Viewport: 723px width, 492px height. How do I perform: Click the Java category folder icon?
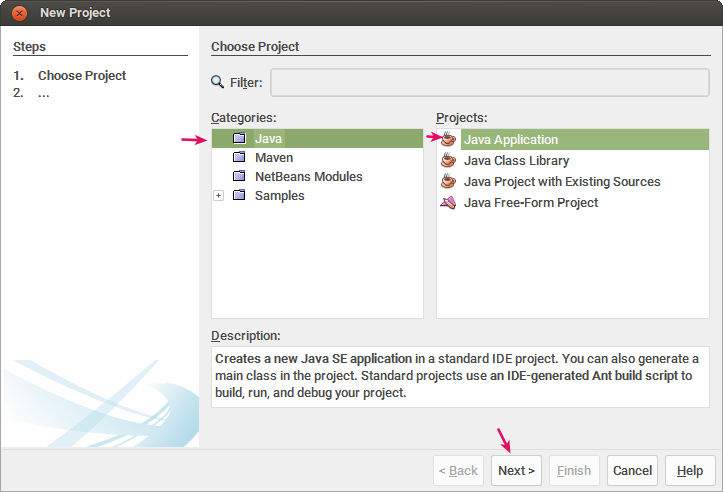click(239, 138)
